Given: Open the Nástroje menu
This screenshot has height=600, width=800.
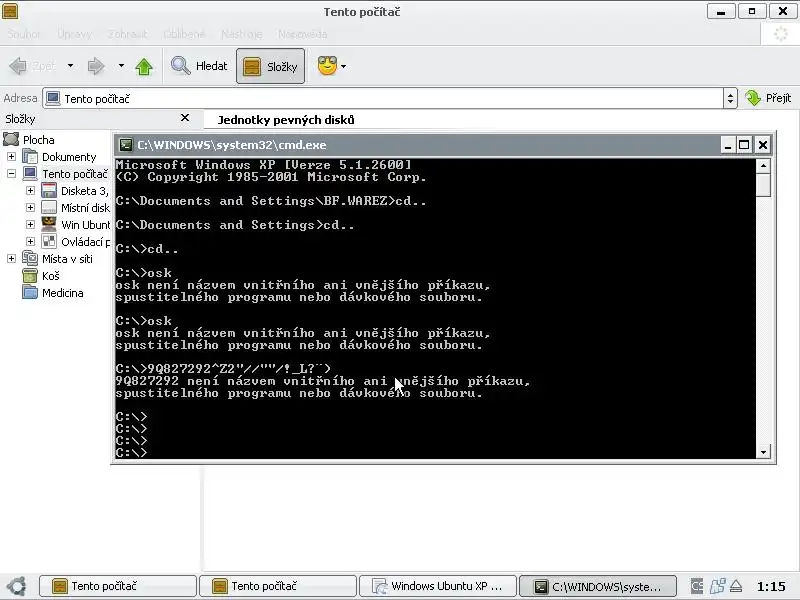Looking at the screenshot, I should 242,34.
